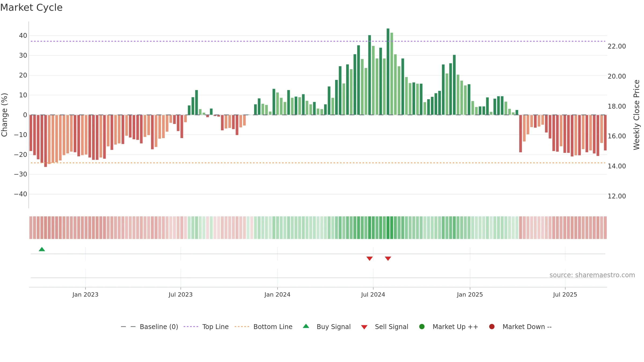Toggle the Baseline (0) legend entry

click(149, 327)
